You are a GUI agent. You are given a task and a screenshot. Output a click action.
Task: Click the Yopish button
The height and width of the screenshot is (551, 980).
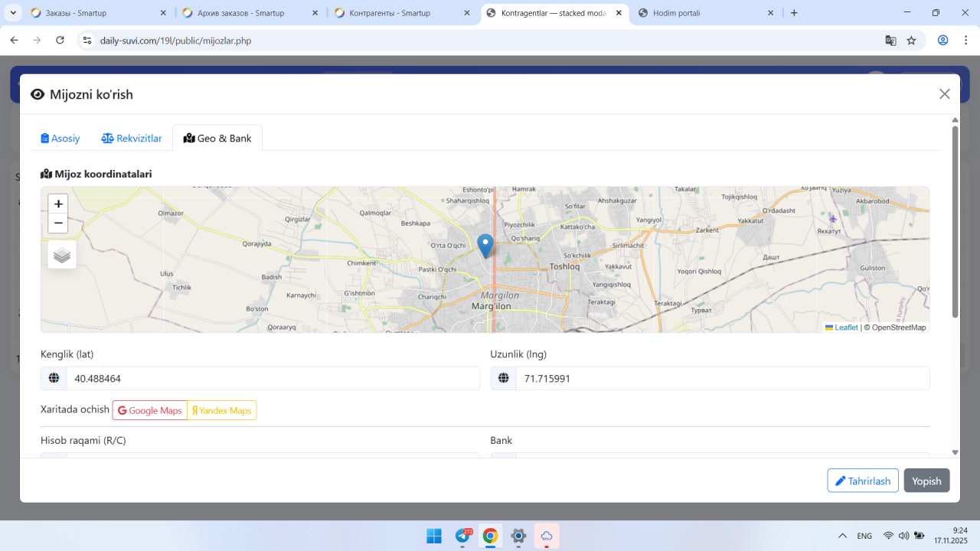coord(926,481)
